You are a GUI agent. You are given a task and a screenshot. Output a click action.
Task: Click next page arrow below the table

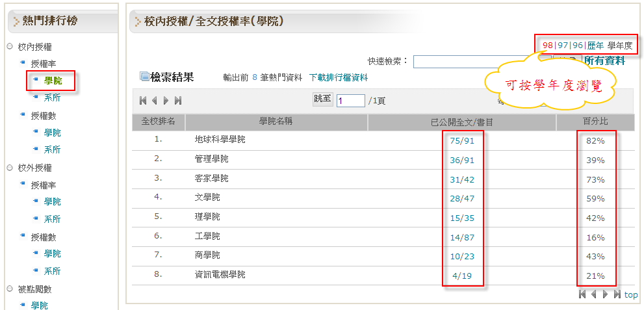[x=606, y=294]
